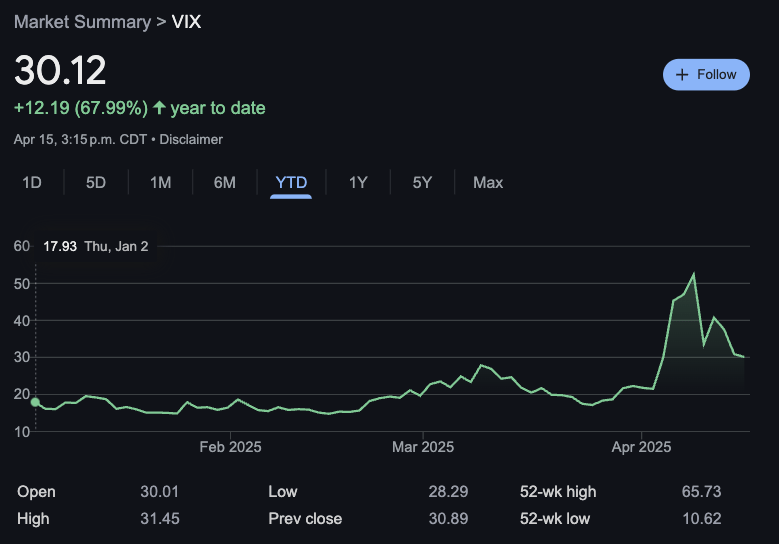779x544 pixels.
Task: Open the Market Summary breadcrumb link
Action: click(x=82, y=22)
